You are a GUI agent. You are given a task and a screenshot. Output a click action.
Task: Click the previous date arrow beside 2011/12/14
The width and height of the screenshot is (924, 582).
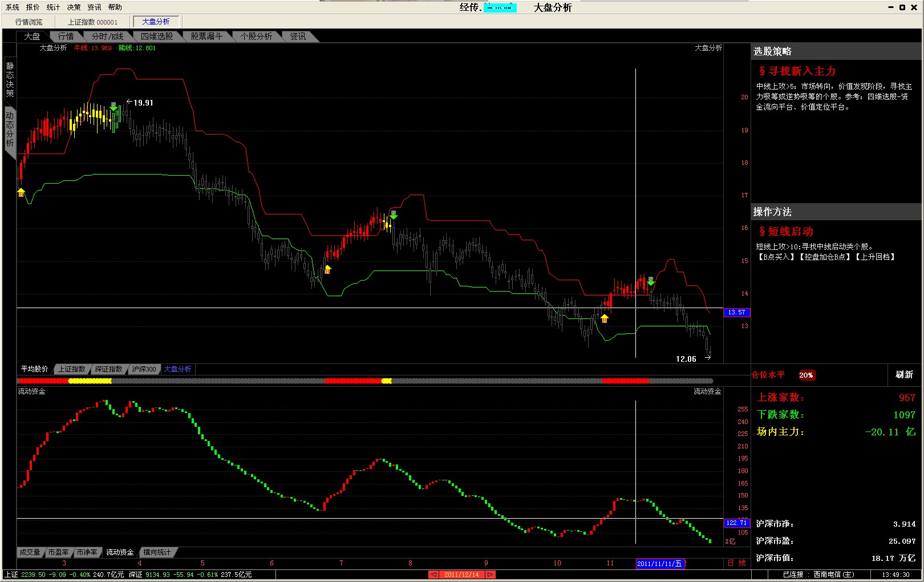click(433, 575)
